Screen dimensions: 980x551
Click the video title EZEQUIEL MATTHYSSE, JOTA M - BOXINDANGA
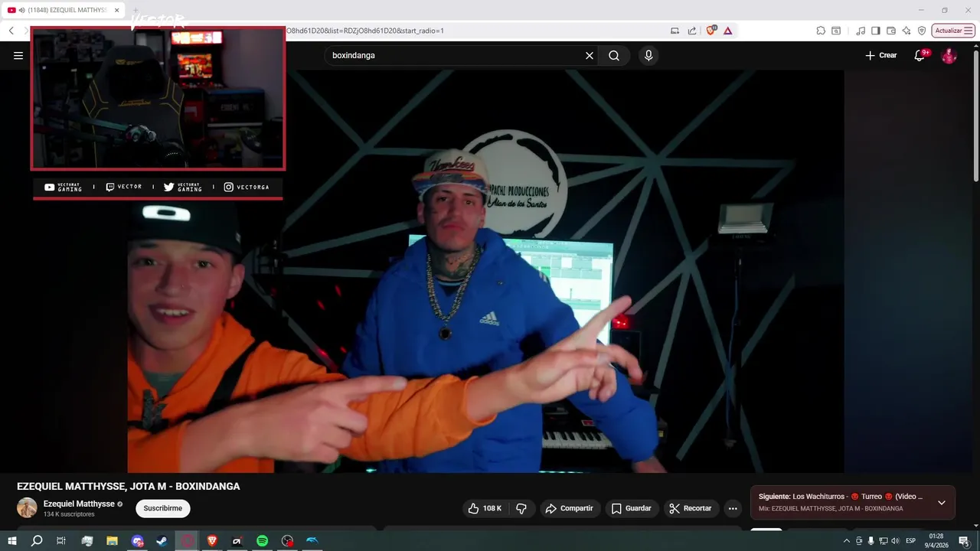click(x=129, y=486)
